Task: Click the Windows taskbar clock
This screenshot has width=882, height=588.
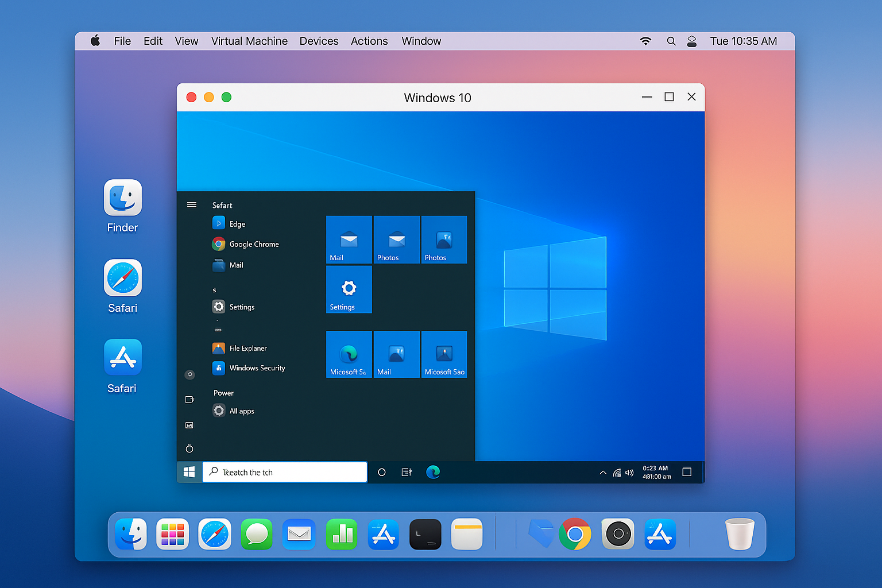Action: click(x=656, y=472)
